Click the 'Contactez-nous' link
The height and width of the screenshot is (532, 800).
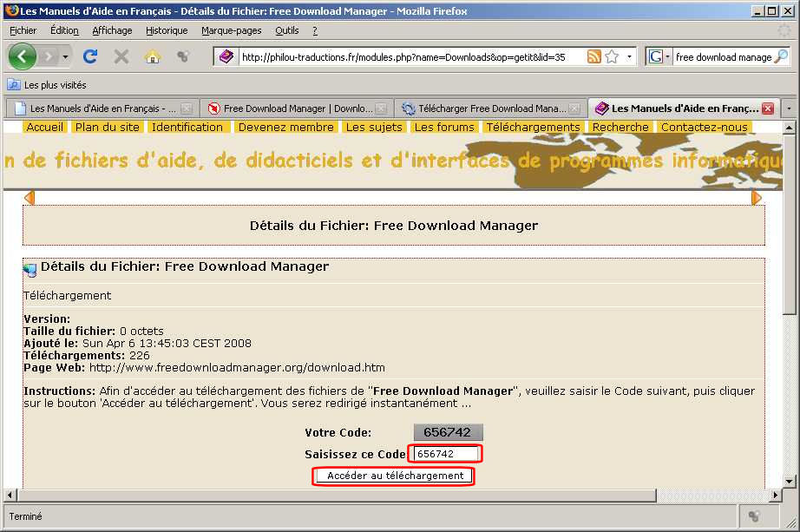(704, 127)
